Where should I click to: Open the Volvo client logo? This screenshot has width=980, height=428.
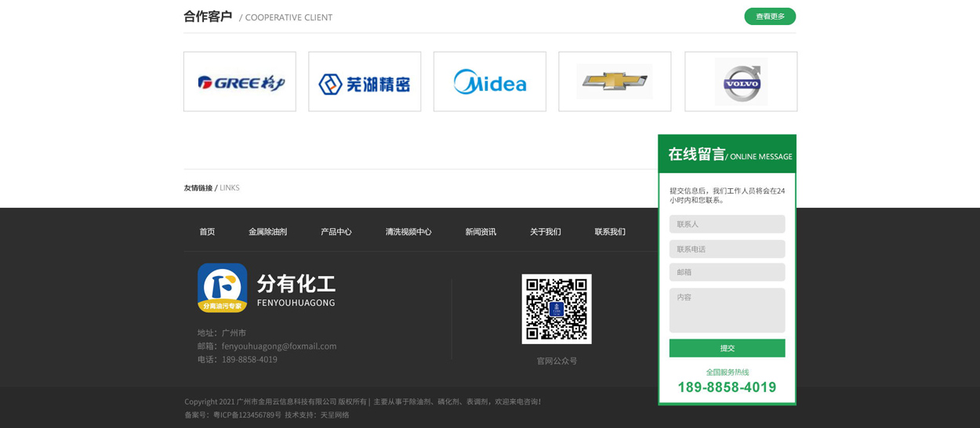click(741, 82)
